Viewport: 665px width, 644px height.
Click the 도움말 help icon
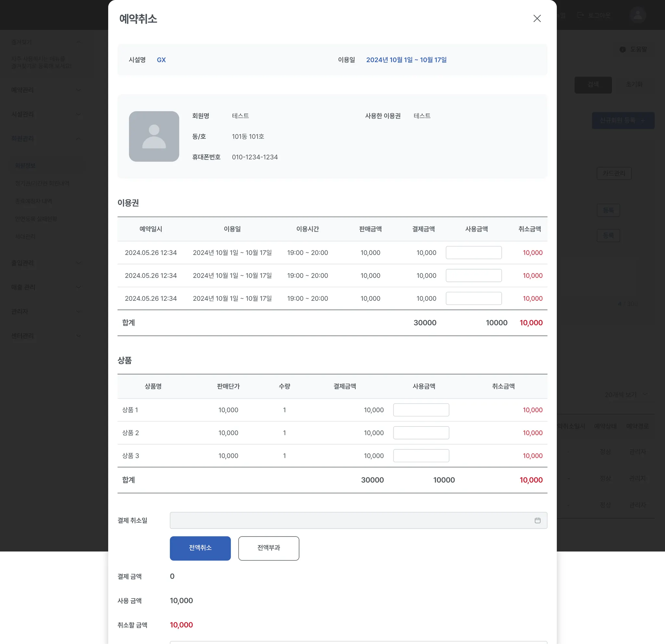[622, 50]
